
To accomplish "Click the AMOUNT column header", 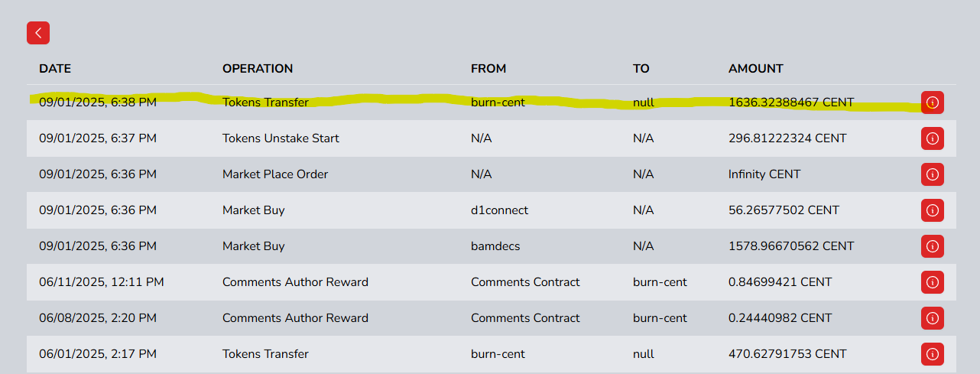I will click(756, 69).
